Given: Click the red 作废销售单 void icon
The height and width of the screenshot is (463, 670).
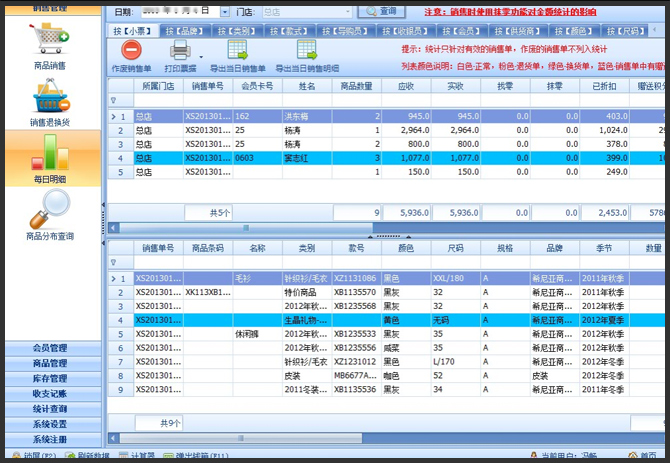Looking at the screenshot, I should click(x=132, y=50).
